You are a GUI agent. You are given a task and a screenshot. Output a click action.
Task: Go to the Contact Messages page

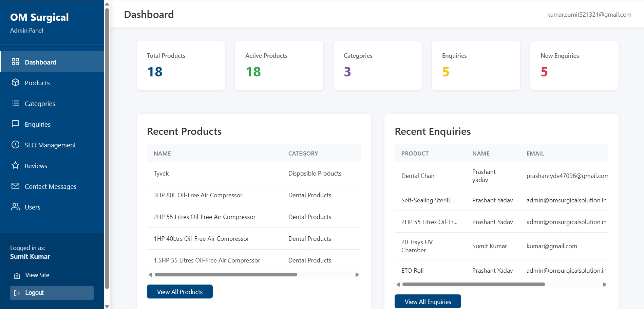50,186
